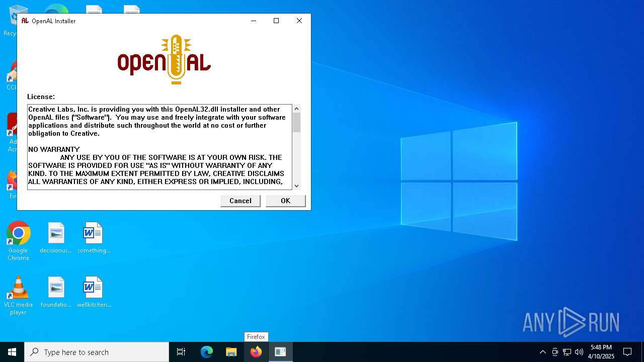Select the decisionus image file icon
This screenshot has height=362, width=644.
click(x=56, y=238)
